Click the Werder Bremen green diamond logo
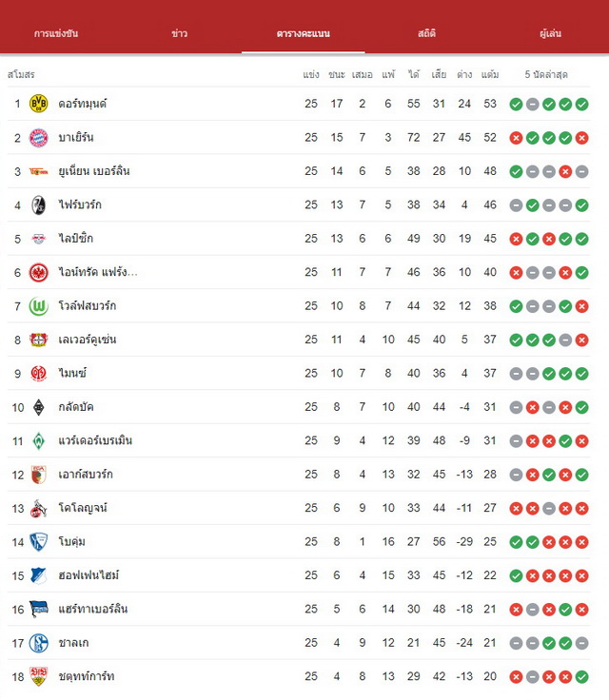 [x=38, y=440]
